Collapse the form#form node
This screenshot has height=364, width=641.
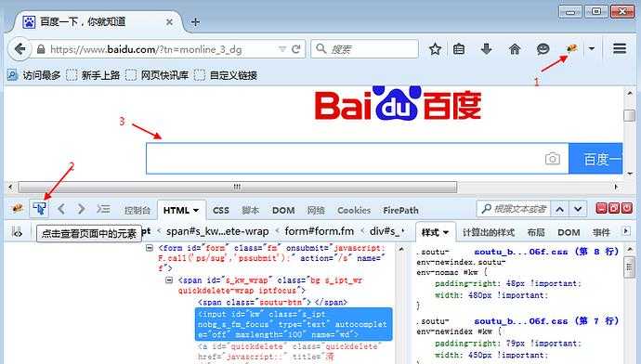pos(150,248)
